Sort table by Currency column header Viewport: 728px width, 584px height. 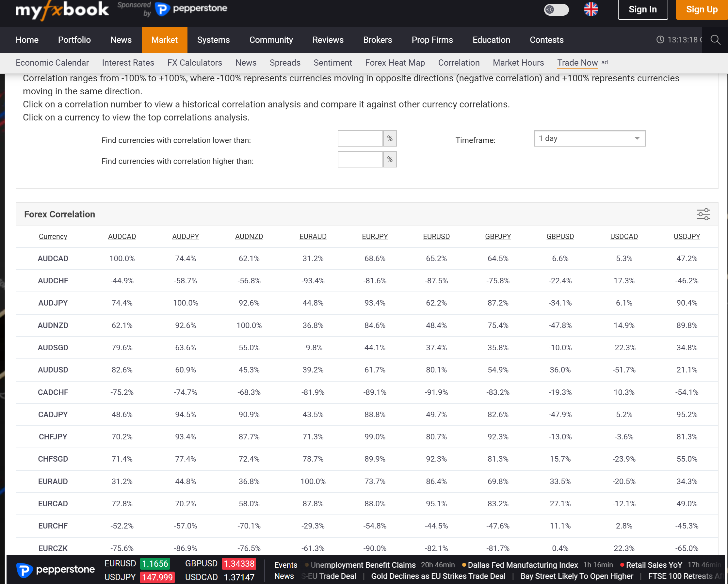pyautogui.click(x=53, y=236)
